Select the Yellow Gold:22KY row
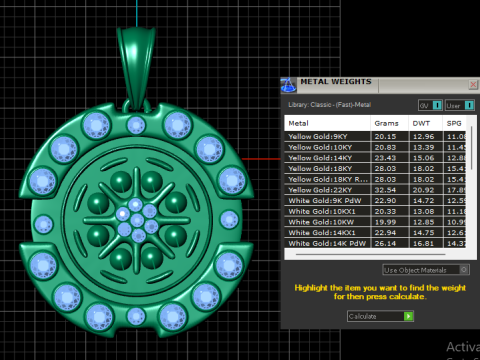Screen dimensions: 480x360 click(375, 190)
